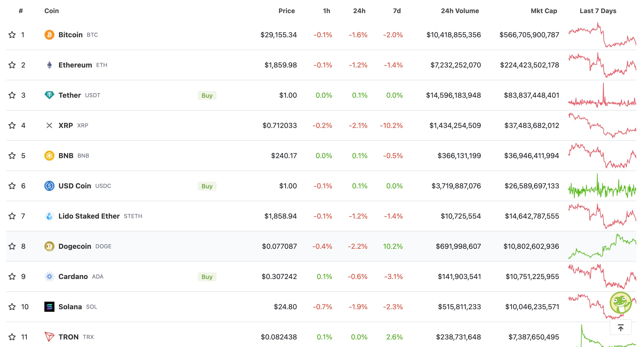644x347 pixels.
Task: Sort by the Mkt Cap header
Action: tap(544, 11)
